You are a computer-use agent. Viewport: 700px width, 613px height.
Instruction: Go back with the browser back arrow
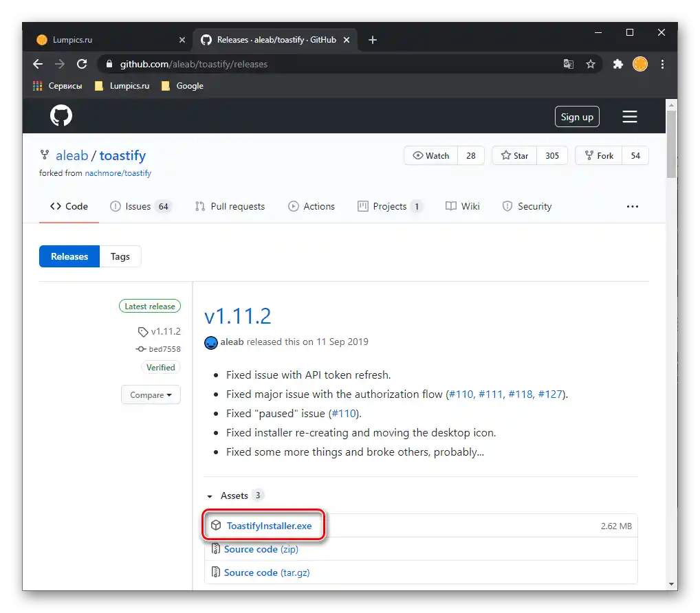point(38,64)
